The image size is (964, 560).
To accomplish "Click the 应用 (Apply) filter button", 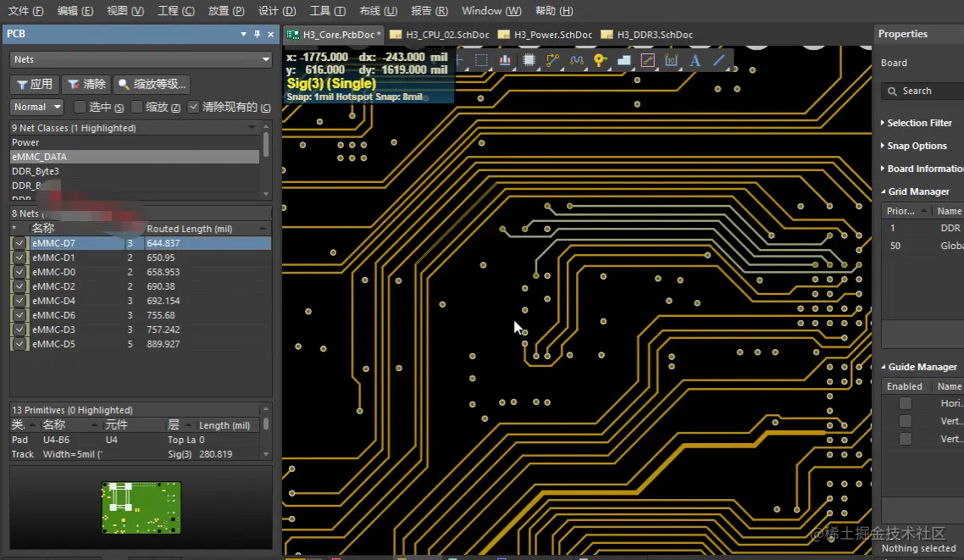I will tap(34, 84).
